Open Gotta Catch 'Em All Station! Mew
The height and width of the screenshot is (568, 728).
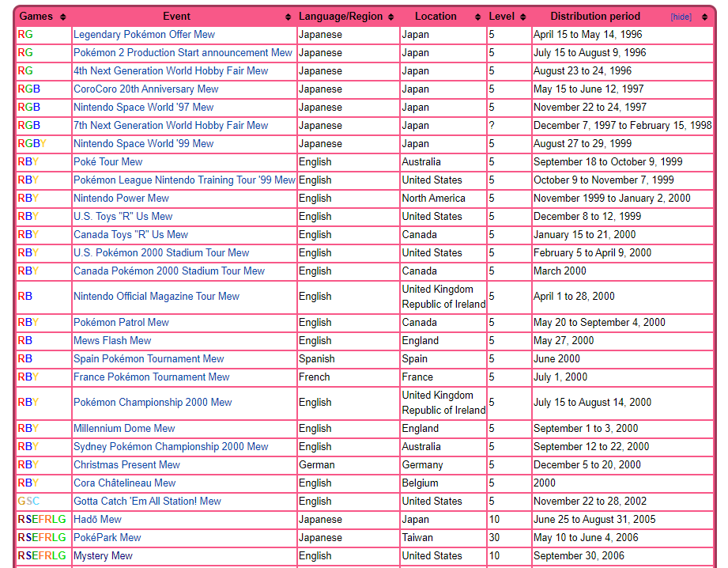pos(147,501)
